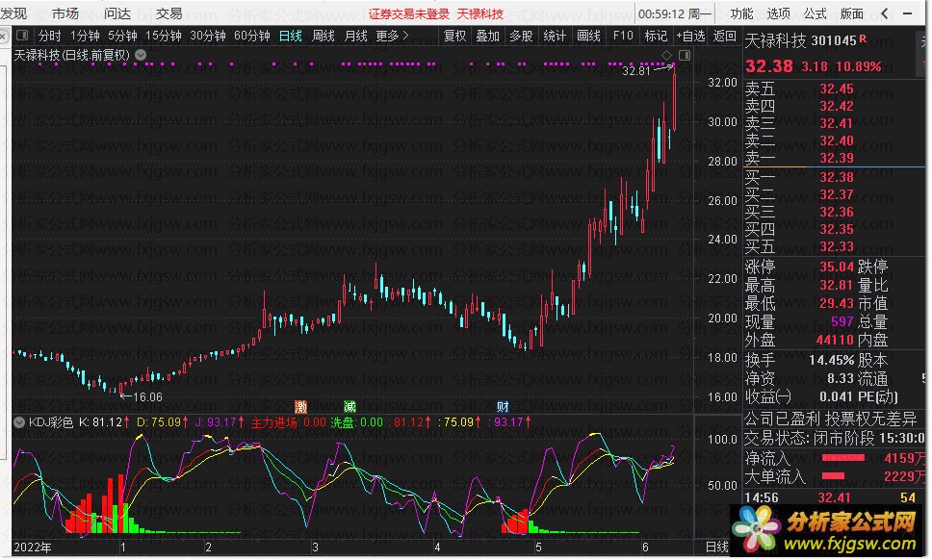Click the 日线 label at bottom right
932x560 pixels.
(717, 547)
